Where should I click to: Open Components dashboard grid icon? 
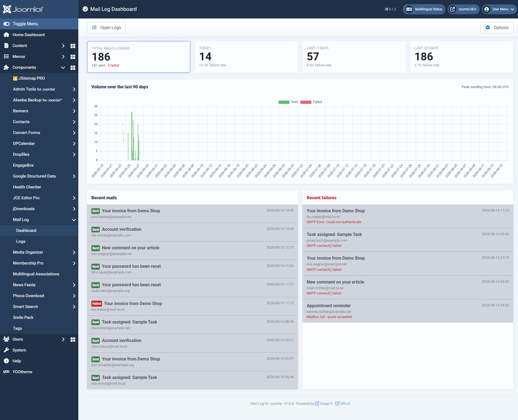73,67
